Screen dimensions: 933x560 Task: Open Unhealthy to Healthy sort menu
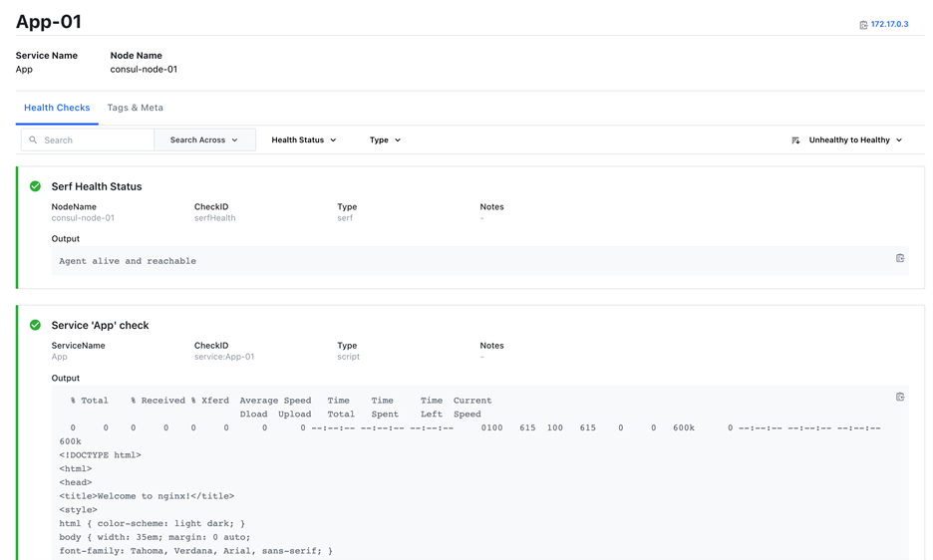[854, 140]
